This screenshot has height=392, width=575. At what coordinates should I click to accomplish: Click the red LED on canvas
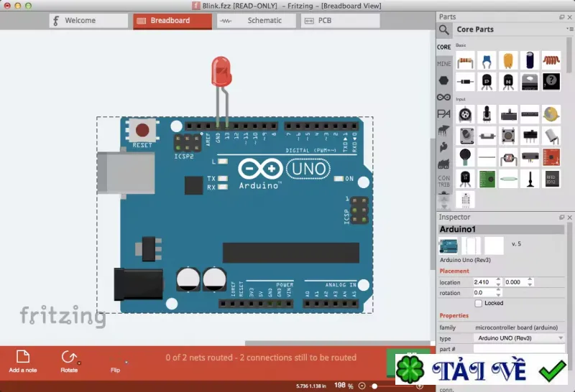[x=221, y=72]
